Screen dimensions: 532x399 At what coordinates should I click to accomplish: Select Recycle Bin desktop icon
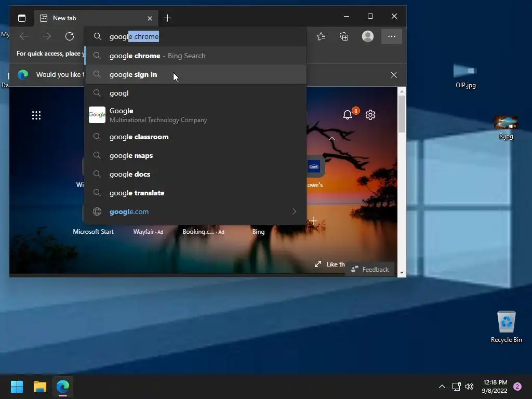(506, 327)
